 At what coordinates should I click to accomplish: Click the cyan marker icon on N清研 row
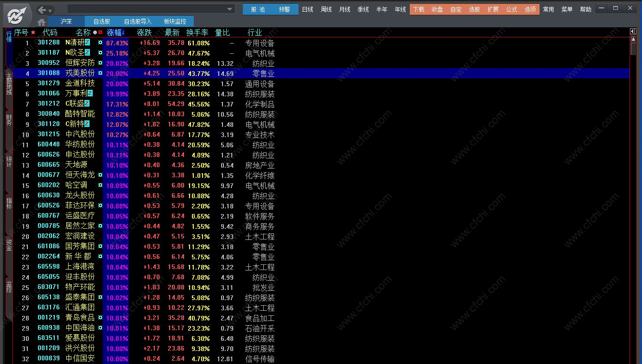pyautogui.click(x=100, y=42)
